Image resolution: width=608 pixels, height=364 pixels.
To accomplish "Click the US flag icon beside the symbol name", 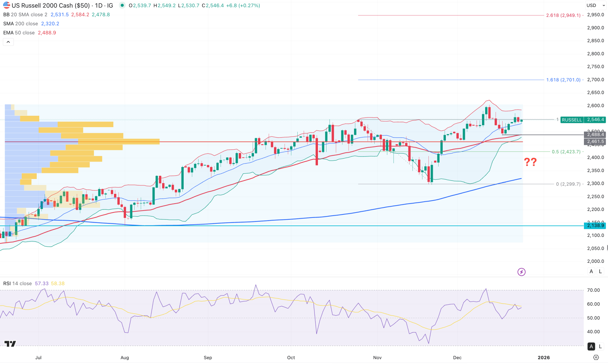I will [6, 5].
